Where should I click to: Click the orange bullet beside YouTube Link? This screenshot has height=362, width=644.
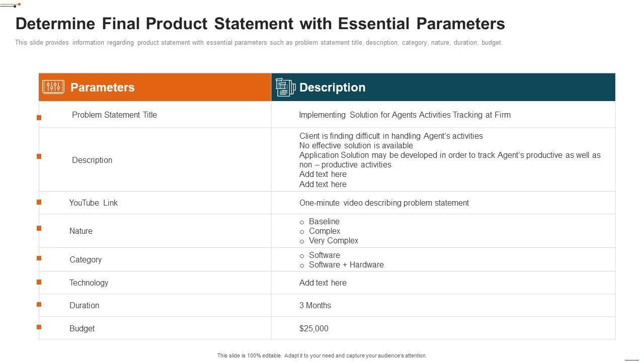pyautogui.click(x=39, y=202)
